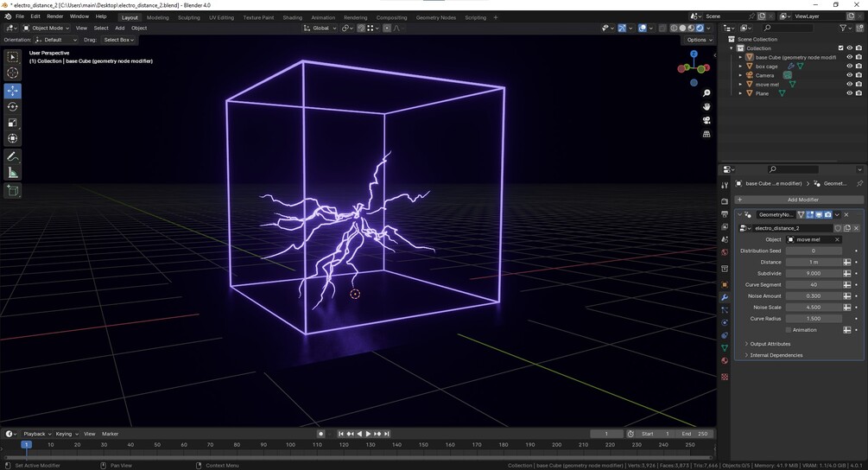
Task: Collapse the Collection tree in outliner
Action: click(x=732, y=48)
